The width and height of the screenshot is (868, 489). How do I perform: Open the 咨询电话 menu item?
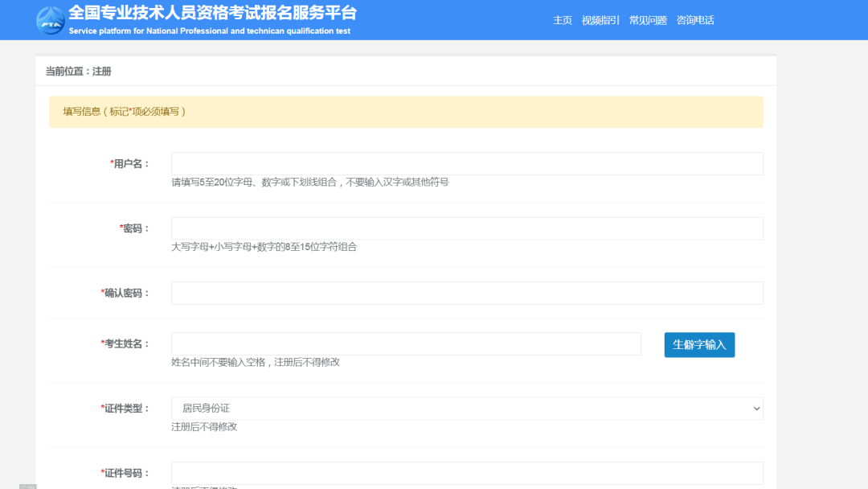coord(694,19)
